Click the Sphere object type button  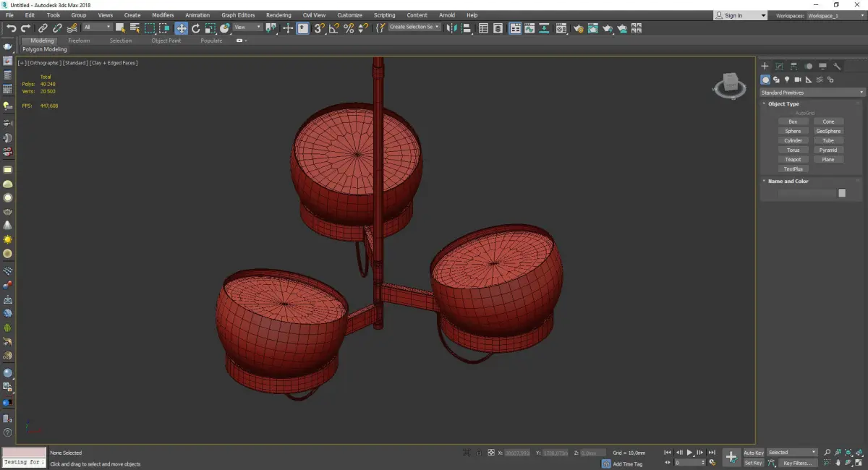point(793,131)
